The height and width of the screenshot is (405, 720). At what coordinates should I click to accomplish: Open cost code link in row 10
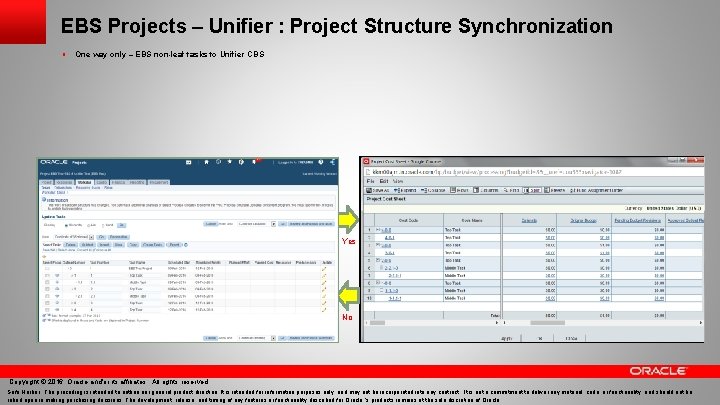tap(395, 298)
